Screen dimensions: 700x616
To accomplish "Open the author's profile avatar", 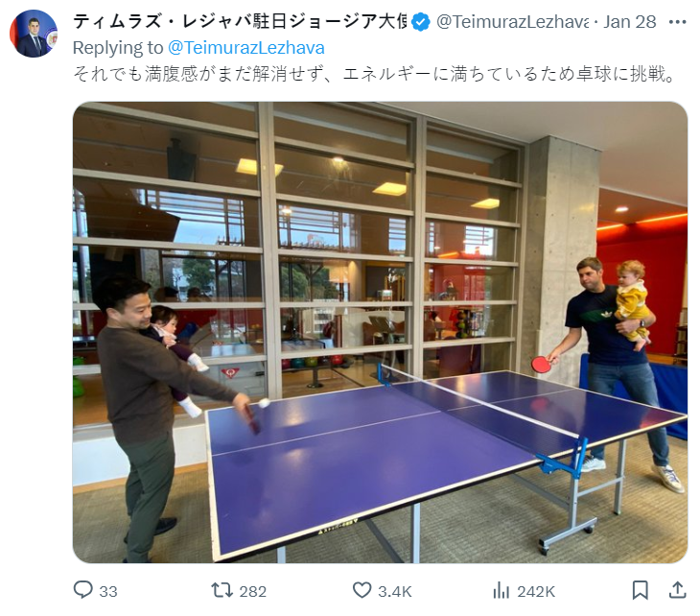I will point(34,34).
